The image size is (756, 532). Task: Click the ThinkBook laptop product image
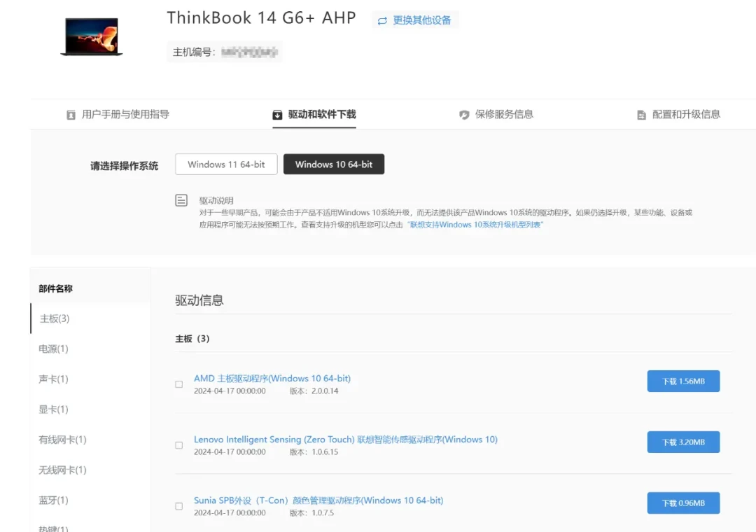tap(92, 36)
